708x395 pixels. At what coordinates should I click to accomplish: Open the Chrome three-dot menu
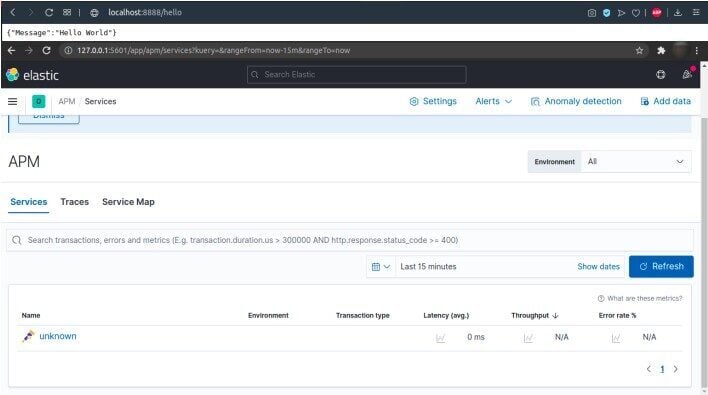pos(697,51)
